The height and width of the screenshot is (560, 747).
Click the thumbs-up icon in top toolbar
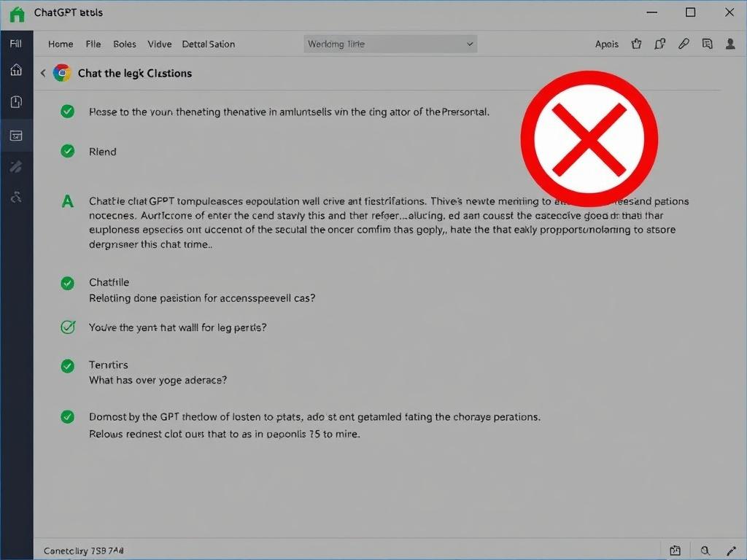tap(636, 44)
